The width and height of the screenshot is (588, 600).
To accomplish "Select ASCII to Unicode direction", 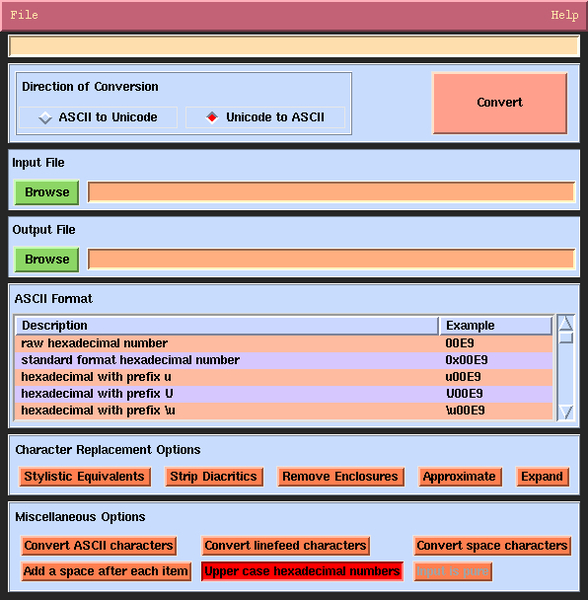I will click(98, 117).
